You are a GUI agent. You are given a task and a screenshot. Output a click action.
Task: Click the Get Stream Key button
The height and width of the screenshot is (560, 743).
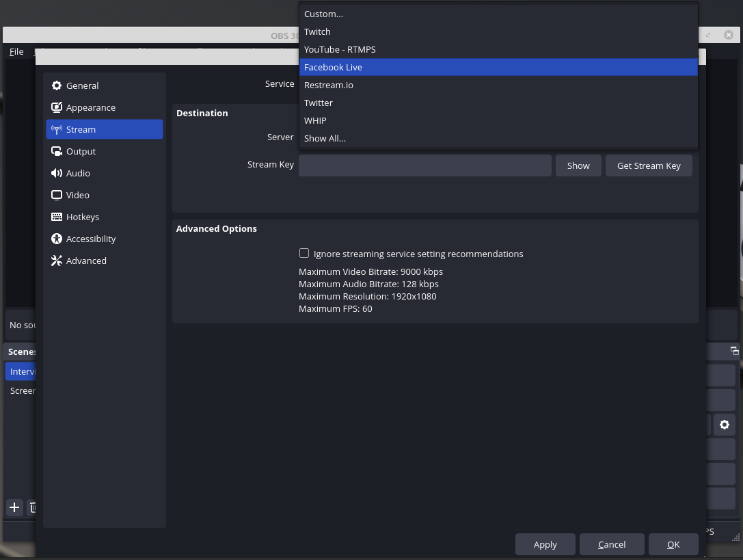[648, 165]
